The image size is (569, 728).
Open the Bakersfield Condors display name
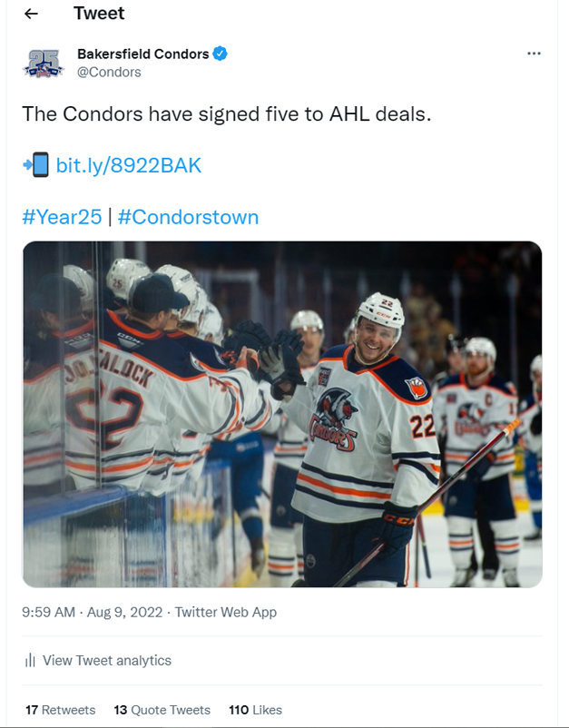(143, 54)
